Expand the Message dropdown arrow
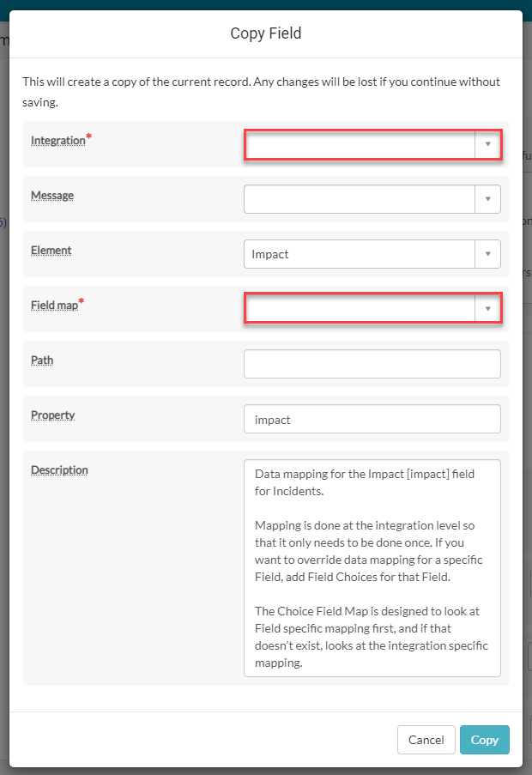Viewport: 532px width, 775px height. (487, 199)
